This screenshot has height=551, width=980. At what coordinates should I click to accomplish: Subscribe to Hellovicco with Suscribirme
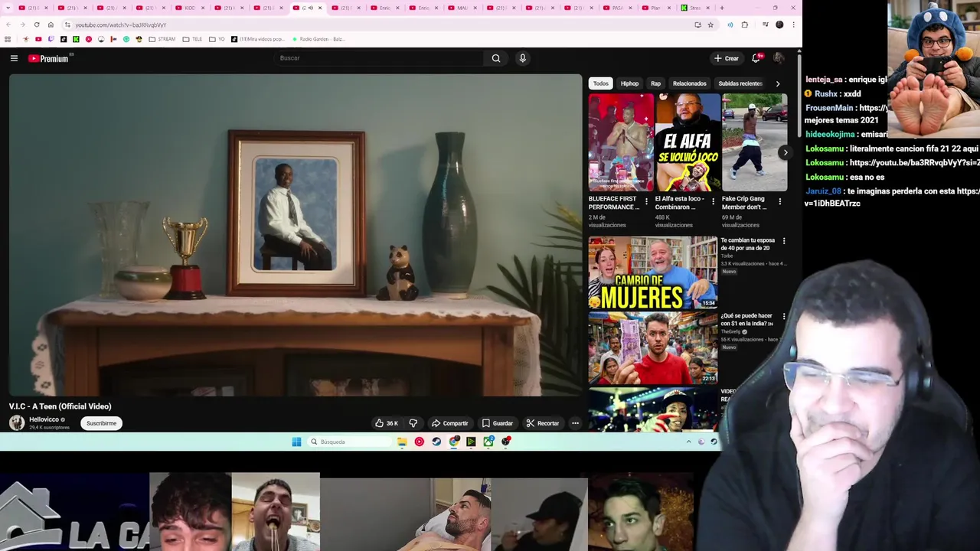tap(101, 423)
